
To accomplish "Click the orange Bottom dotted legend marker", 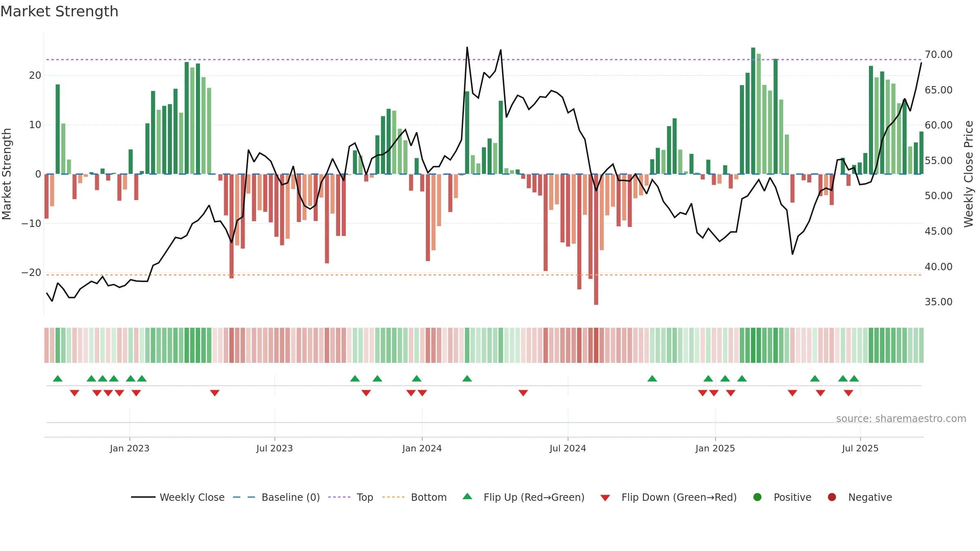I will pos(393,497).
